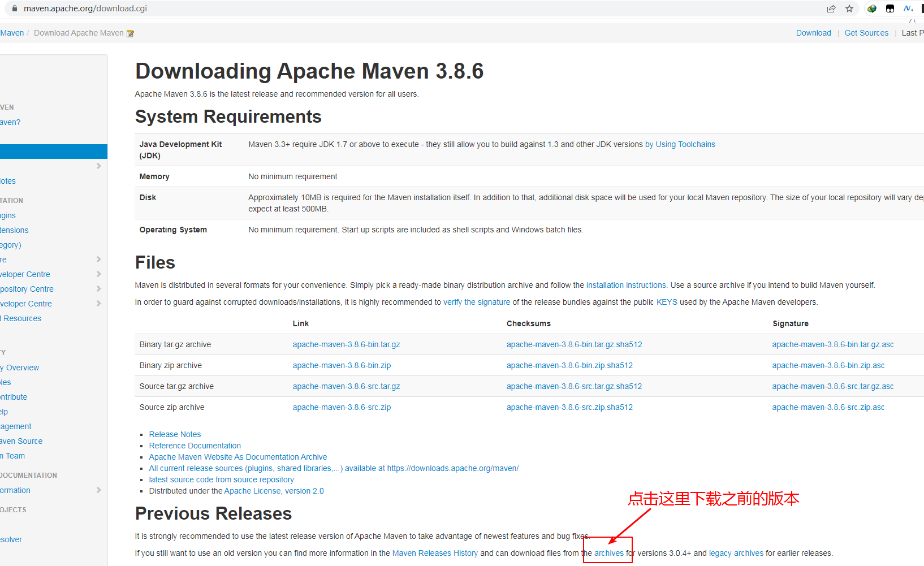This screenshot has height=566, width=924.
Task: Click the 'Previous Releases' heading
Action: coord(214,513)
